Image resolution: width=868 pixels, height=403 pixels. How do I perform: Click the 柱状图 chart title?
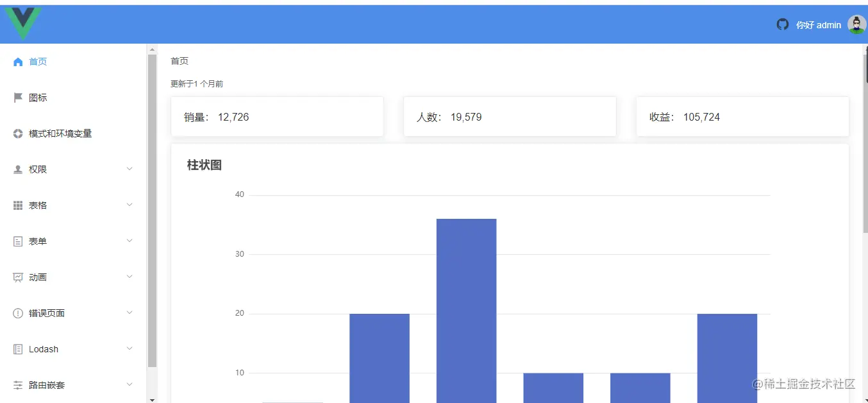pyautogui.click(x=204, y=165)
